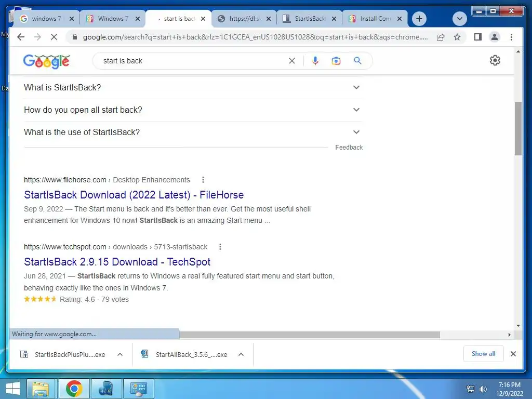The width and height of the screenshot is (532, 399).
Task: Open StartAllBack download options arrow
Action: coord(241,354)
